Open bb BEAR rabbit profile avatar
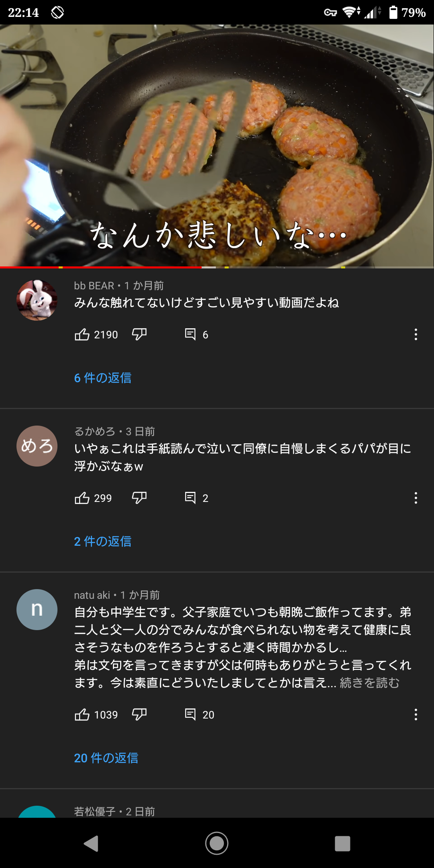The height and width of the screenshot is (868, 434). click(37, 300)
